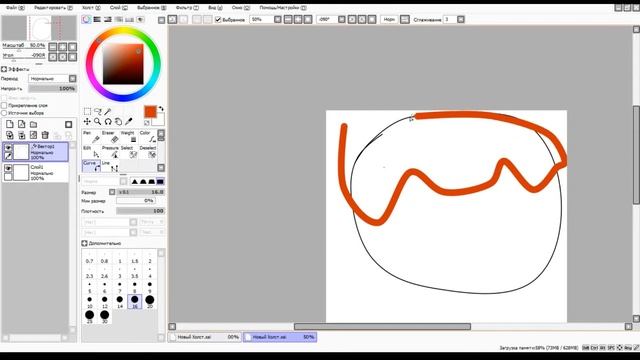This screenshot has height=360, width=640.
Task: Select the Eyedropper color picker tool
Action: point(129,121)
